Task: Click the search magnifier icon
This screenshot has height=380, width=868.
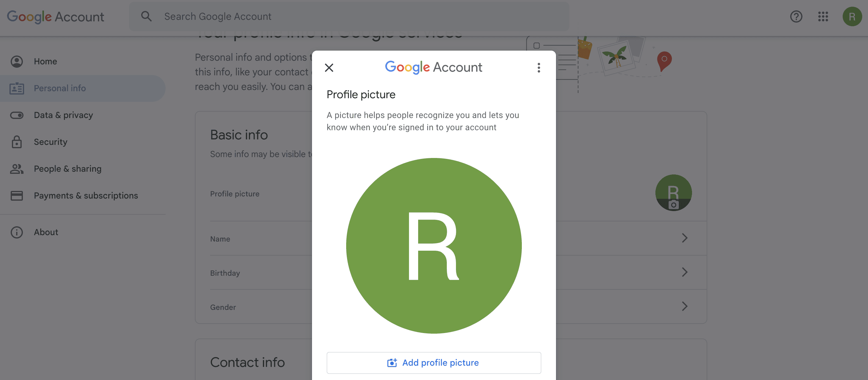Action: coord(146,16)
